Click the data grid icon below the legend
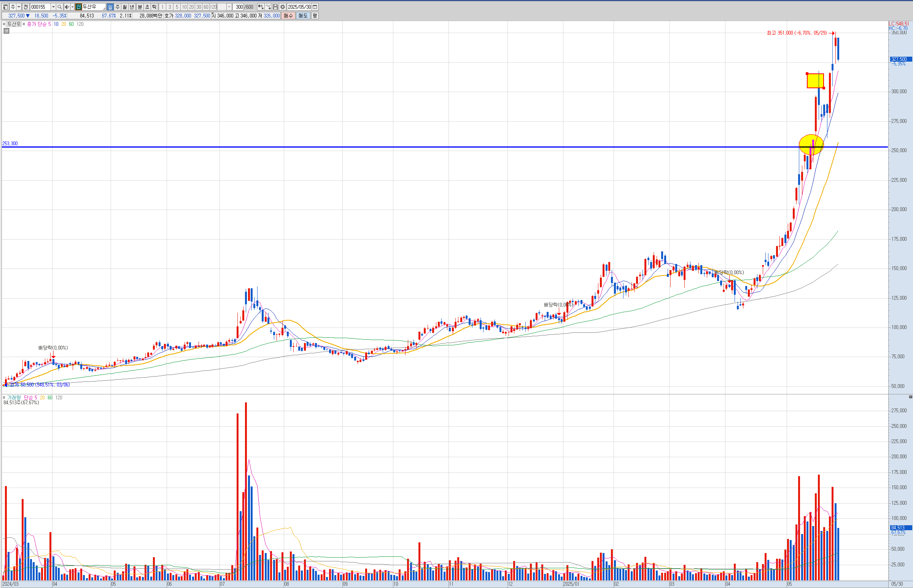 pos(6,31)
